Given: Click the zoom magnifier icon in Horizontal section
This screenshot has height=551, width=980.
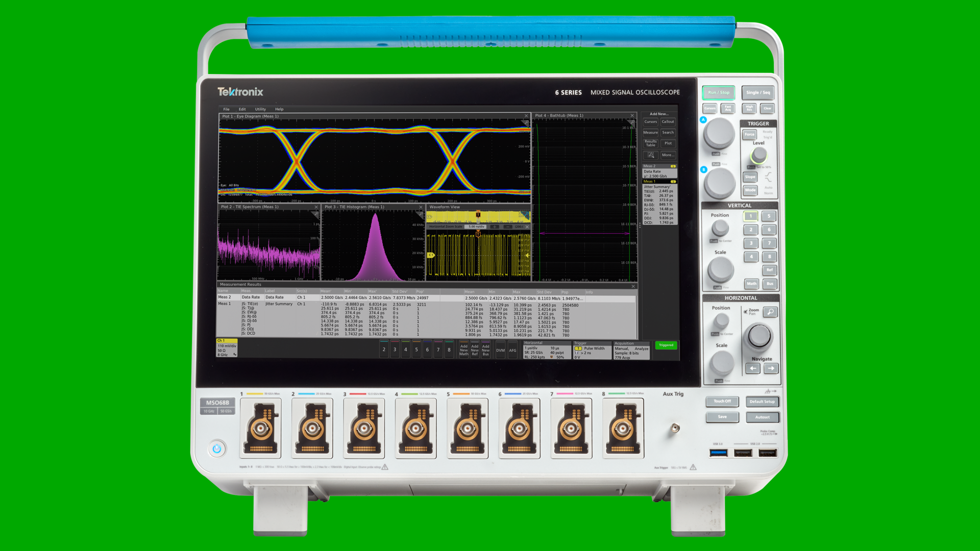Looking at the screenshot, I should click(x=770, y=312).
